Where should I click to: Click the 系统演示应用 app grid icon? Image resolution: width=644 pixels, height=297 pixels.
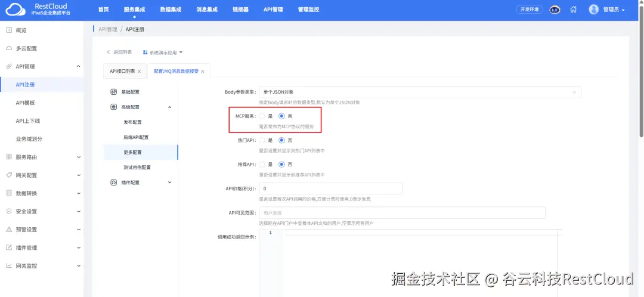tap(145, 52)
